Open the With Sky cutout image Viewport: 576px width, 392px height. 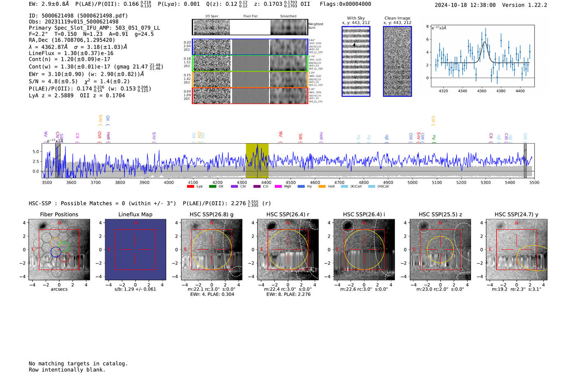tap(356, 61)
